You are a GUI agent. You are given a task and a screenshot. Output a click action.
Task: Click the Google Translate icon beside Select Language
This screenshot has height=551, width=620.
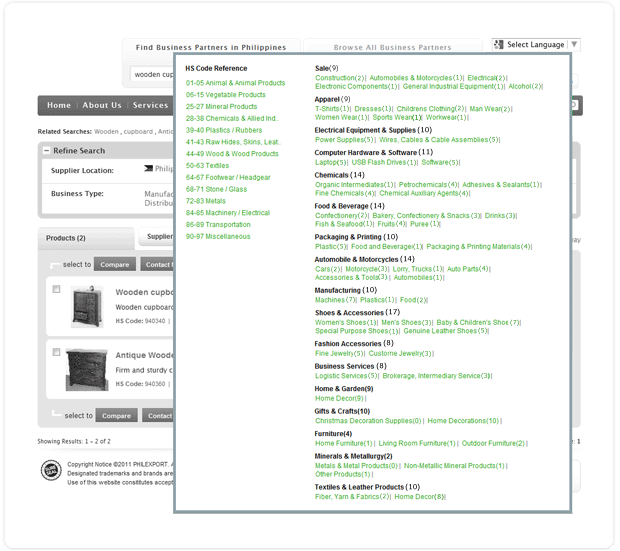(x=499, y=44)
